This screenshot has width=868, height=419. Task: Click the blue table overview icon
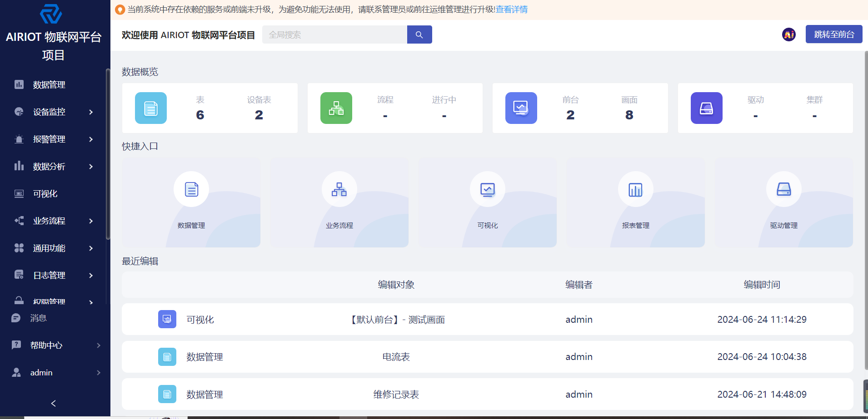point(151,108)
